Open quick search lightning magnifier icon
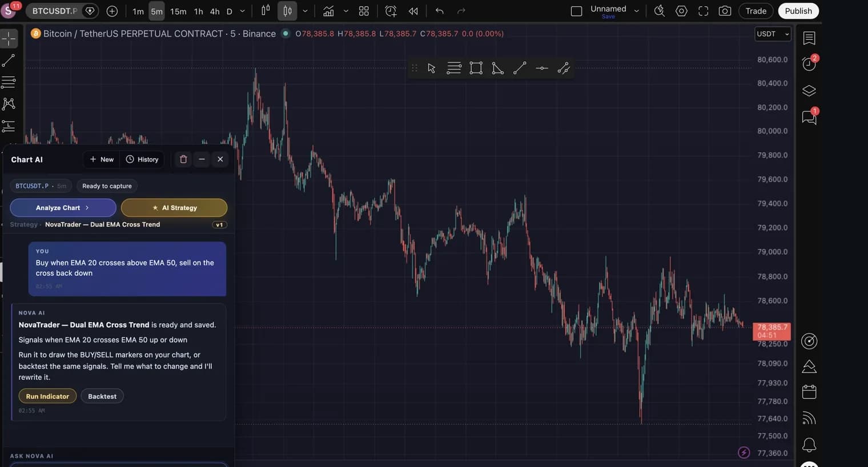868x467 pixels. (659, 11)
